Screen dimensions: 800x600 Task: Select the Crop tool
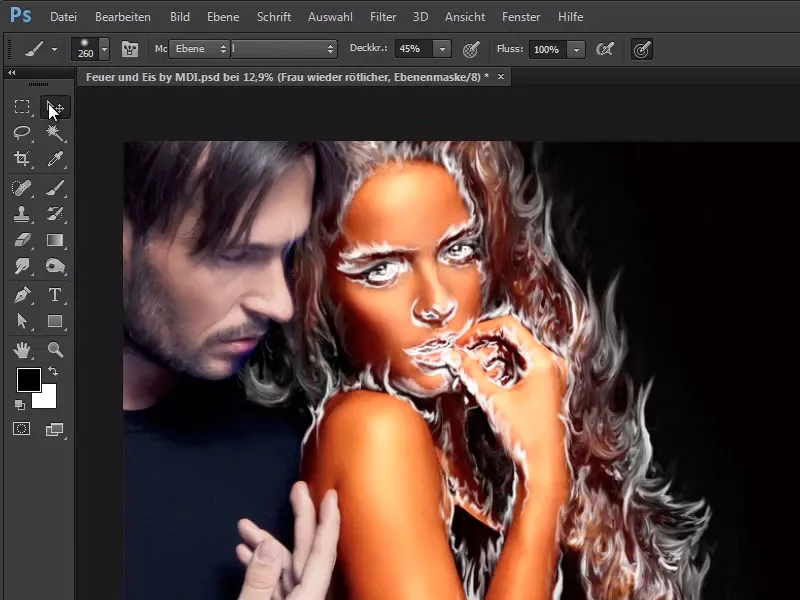click(21, 159)
